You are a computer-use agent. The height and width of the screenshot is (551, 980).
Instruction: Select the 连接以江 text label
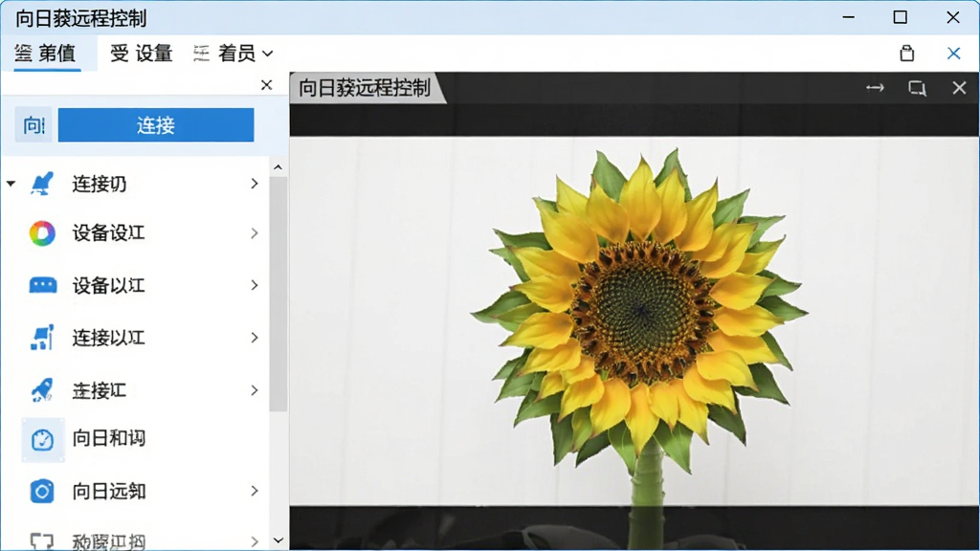point(109,338)
